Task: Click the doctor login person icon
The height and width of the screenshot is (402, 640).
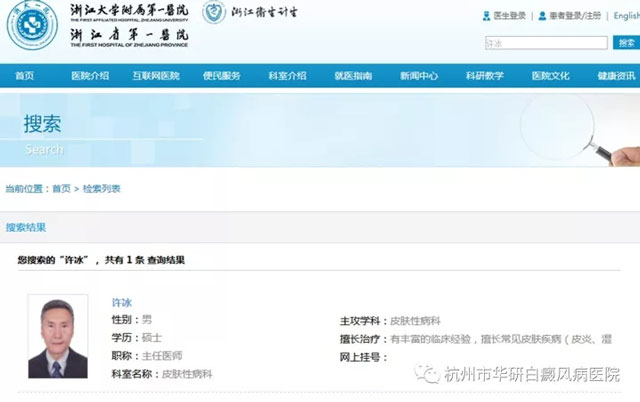Action: pos(486,16)
